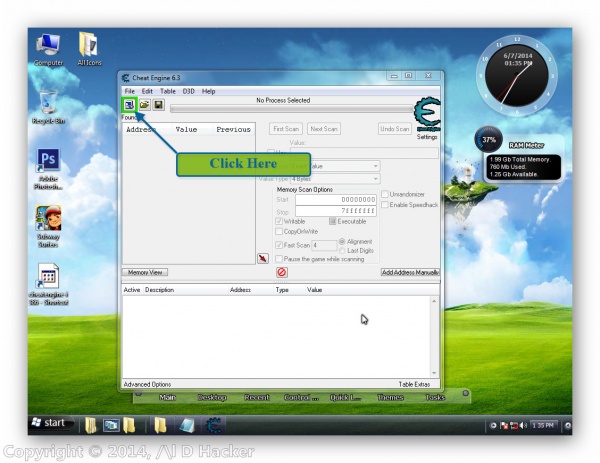The height and width of the screenshot is (463, 600).
Task: Open the Scan Type dropdown
Action: [335, 166]
